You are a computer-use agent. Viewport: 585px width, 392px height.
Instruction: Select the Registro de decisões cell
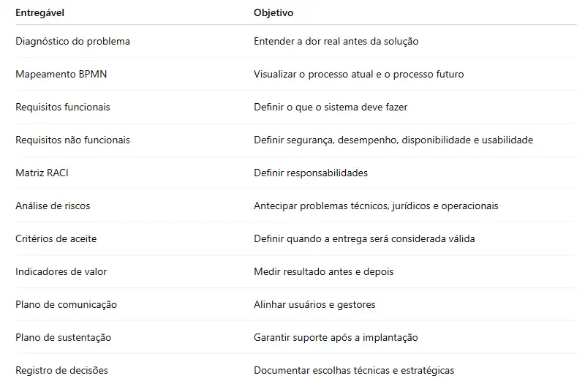point(62,370)
